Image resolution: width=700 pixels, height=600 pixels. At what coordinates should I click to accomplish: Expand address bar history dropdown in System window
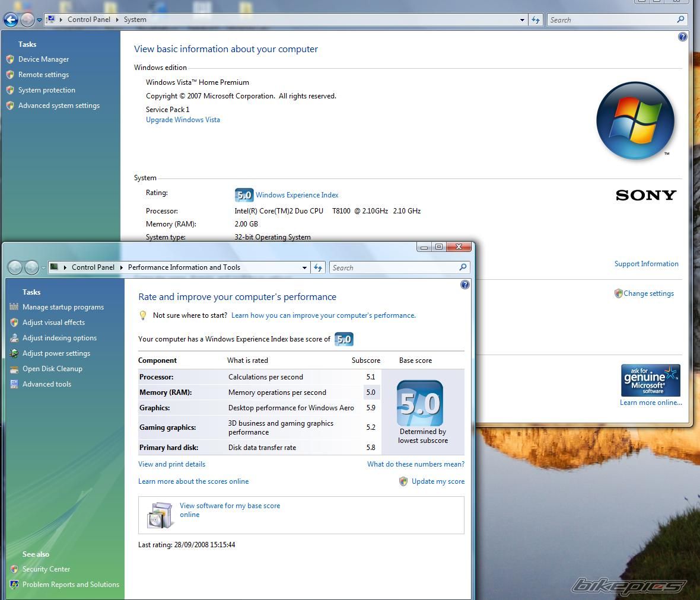tap(522, 20)
